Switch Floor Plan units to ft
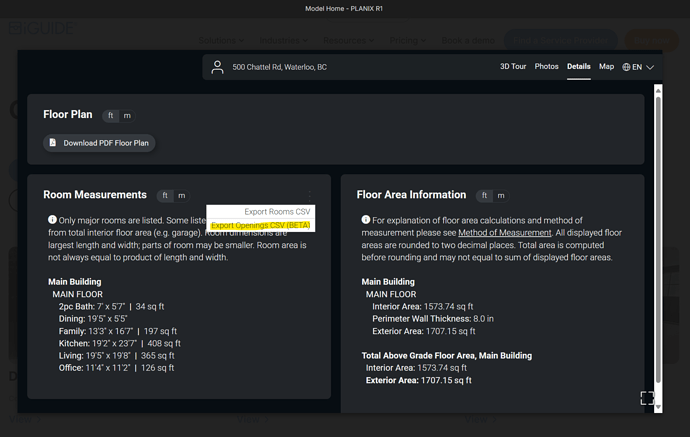 [110, 115]
